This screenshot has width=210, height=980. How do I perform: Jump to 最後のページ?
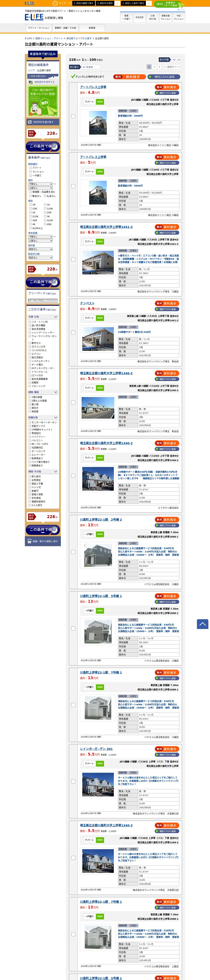172,67
